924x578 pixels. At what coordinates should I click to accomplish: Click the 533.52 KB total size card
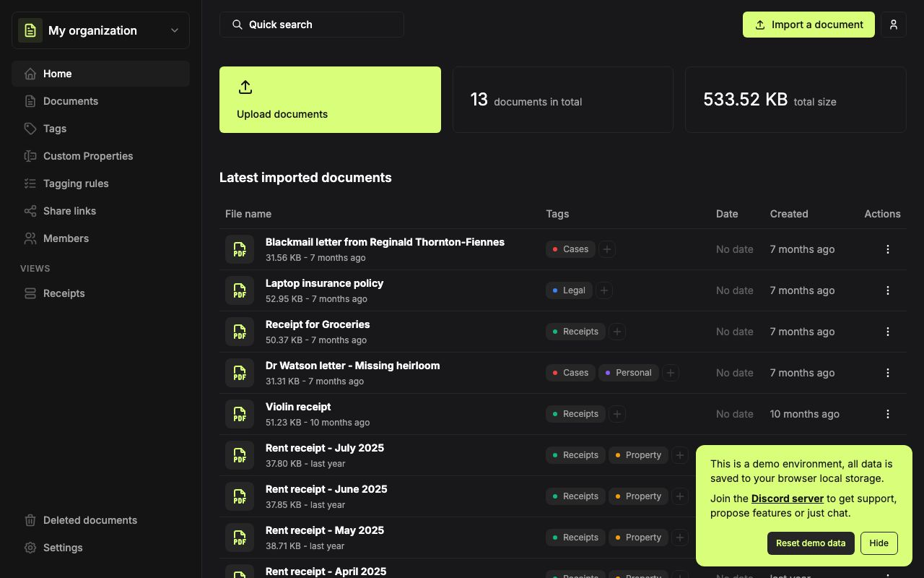coord(796,100)
